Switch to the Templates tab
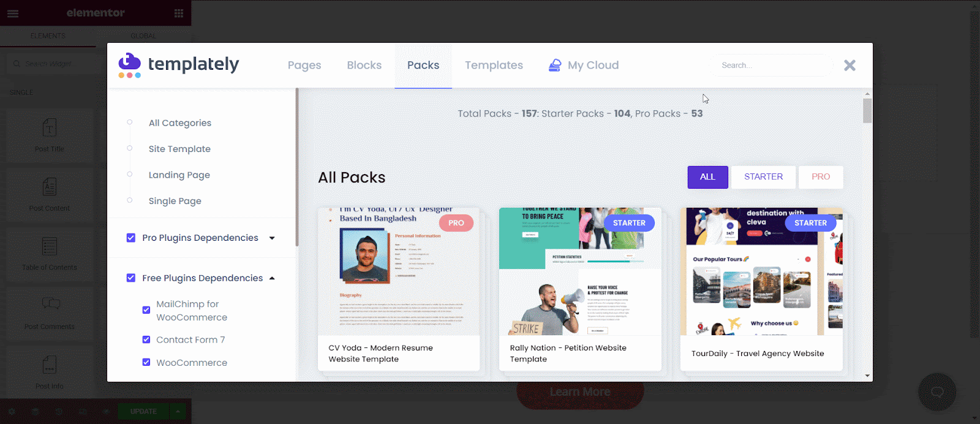This screenshot has width=980, height=424. tap(494, 65)
